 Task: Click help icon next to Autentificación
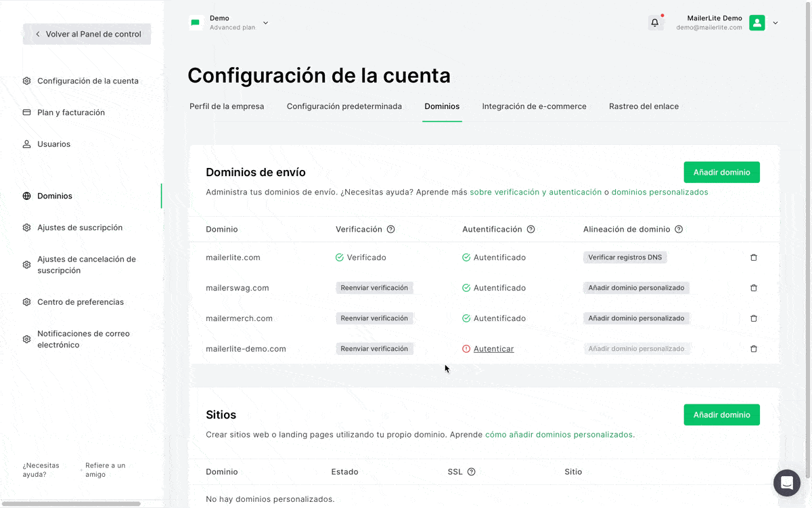click(x=531, y=230)
